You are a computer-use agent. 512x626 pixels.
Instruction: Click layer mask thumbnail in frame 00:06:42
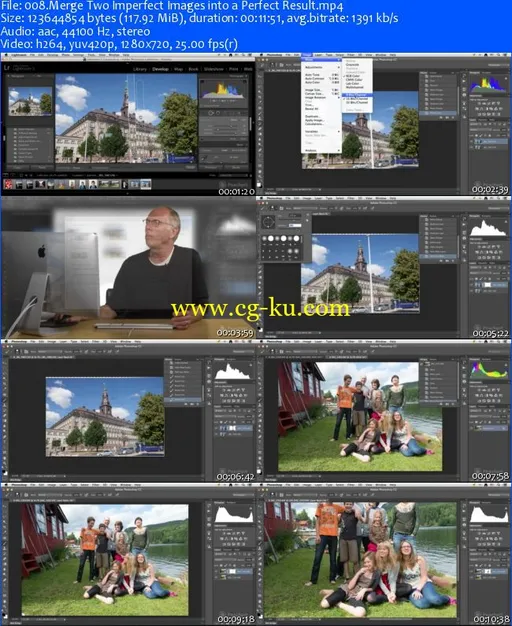[x=232, y=428]
